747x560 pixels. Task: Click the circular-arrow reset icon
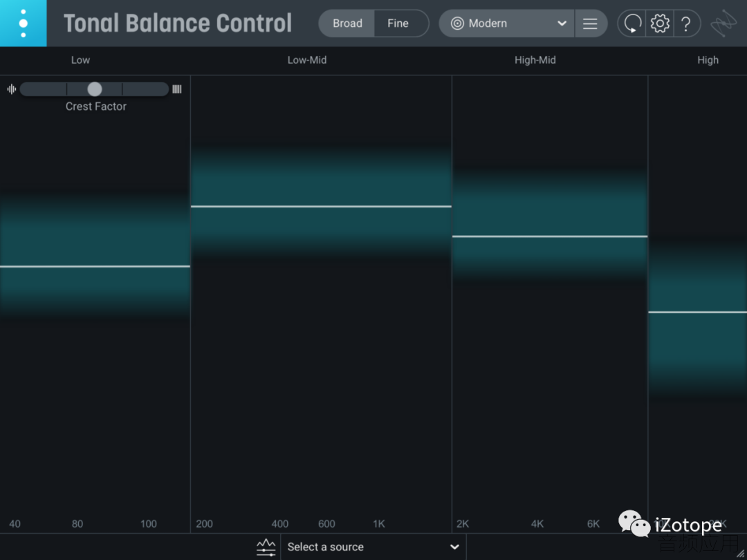point(632,24)
